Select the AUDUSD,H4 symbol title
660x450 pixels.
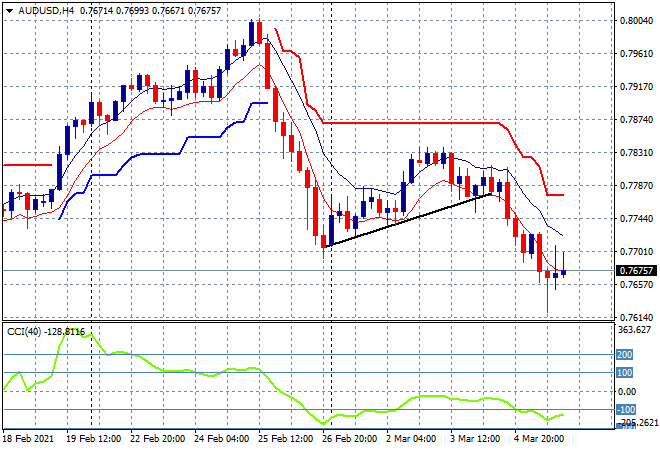pos(46,11)
